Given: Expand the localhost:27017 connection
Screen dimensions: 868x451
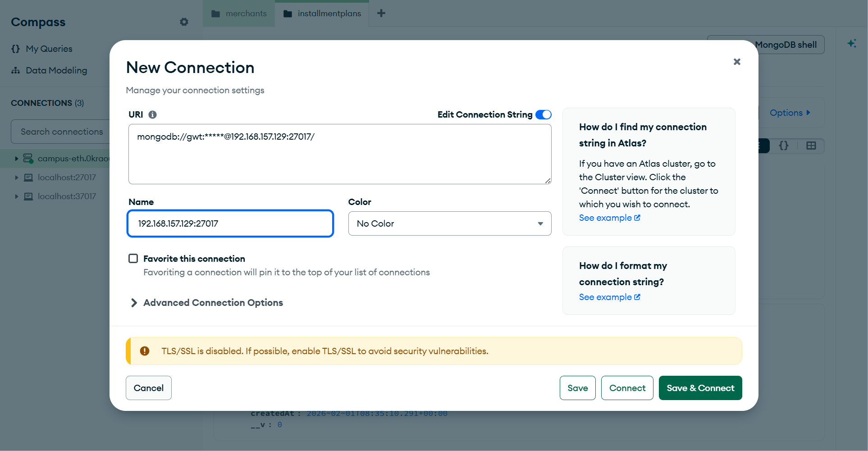Looking at the screenshot, I should coord(16,178).
